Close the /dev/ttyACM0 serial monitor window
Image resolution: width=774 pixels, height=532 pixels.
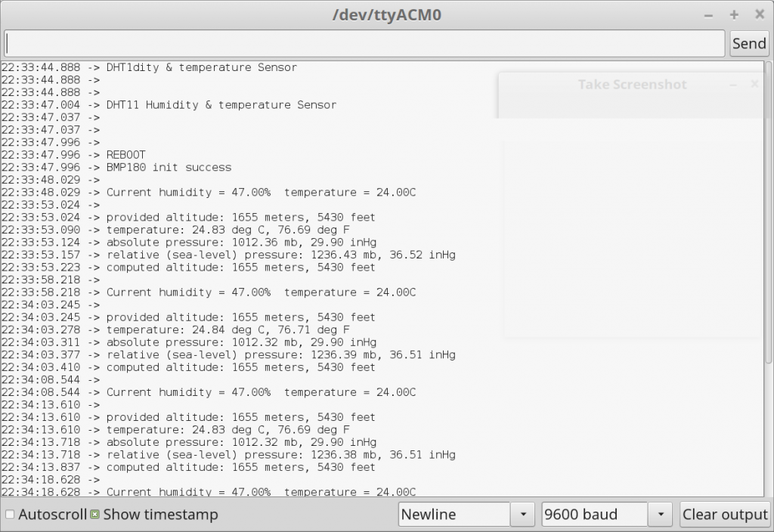point(759,15)
